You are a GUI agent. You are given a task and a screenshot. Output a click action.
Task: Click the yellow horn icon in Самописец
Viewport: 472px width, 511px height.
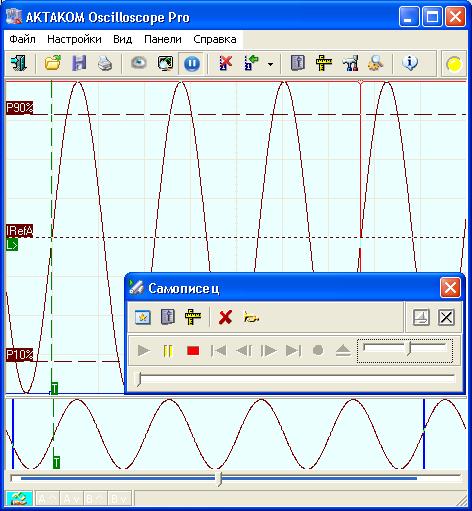[251, 317]
